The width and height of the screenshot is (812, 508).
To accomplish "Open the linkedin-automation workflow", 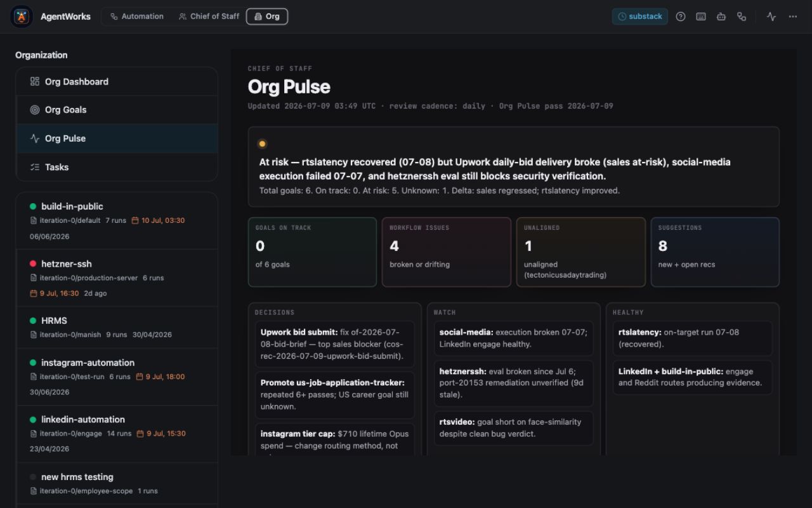I will pyautogui.click(x=117, y=434).
